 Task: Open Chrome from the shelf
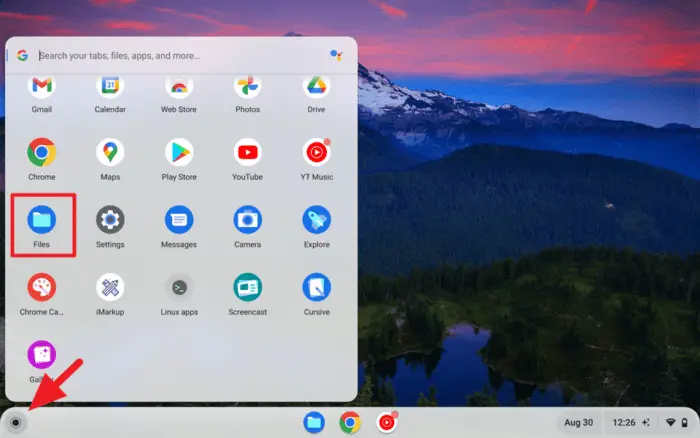tap(350, 422)
